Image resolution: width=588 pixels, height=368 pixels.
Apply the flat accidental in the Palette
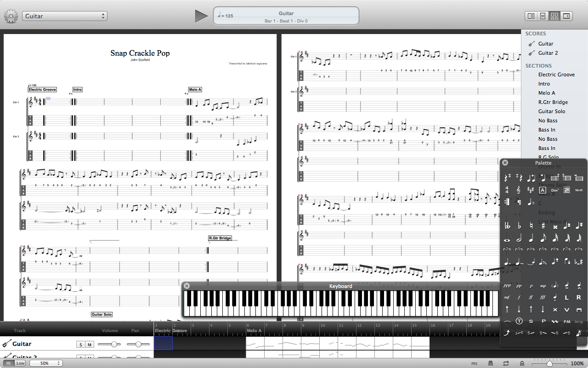pos(519,226)
